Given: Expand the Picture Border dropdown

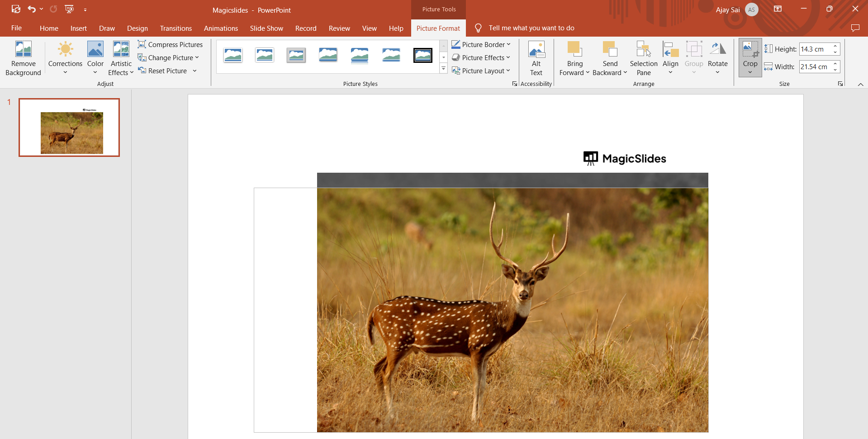Looking at the screenshot, I should [481, 44].
